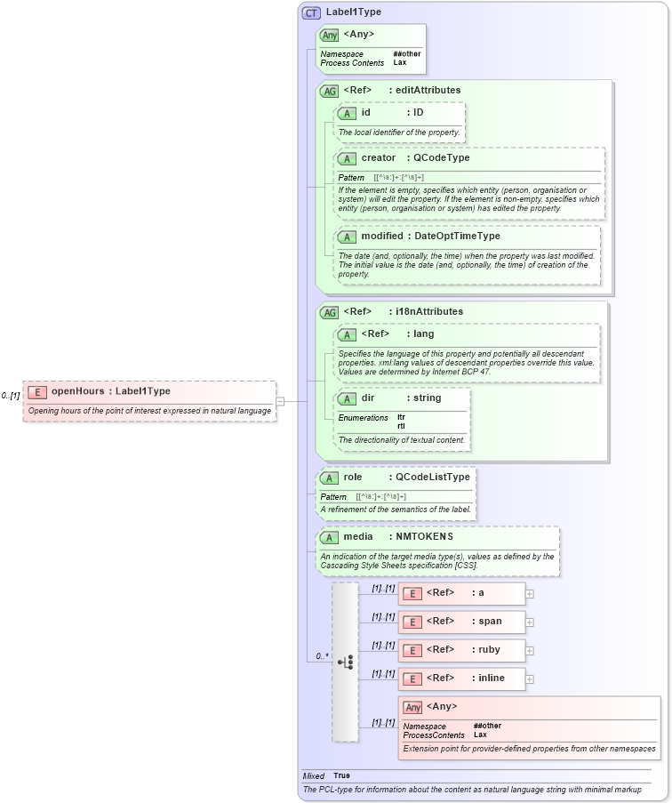Image resolution: width=672 pixels, height=803 pixels.
Task: Click the E icon of openHours element
Action: click(37, 392)
